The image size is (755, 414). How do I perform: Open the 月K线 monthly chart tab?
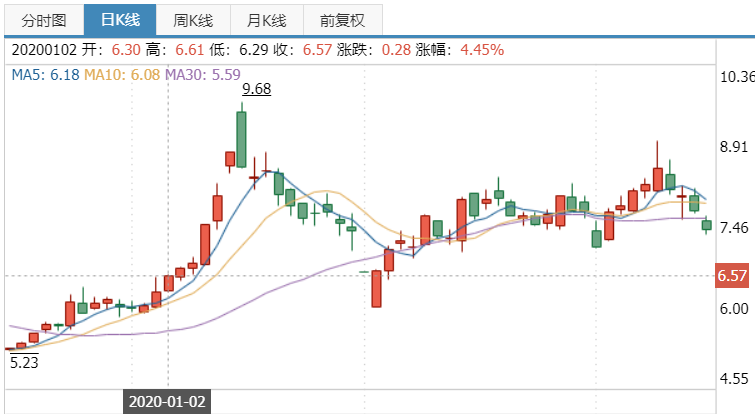(x=266, y=20)
